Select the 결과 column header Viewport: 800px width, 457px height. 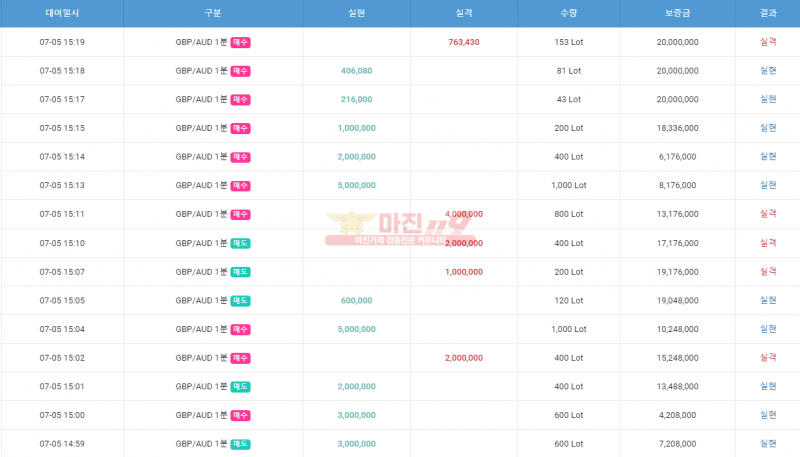pyautogui.click(x=768, y=13)
